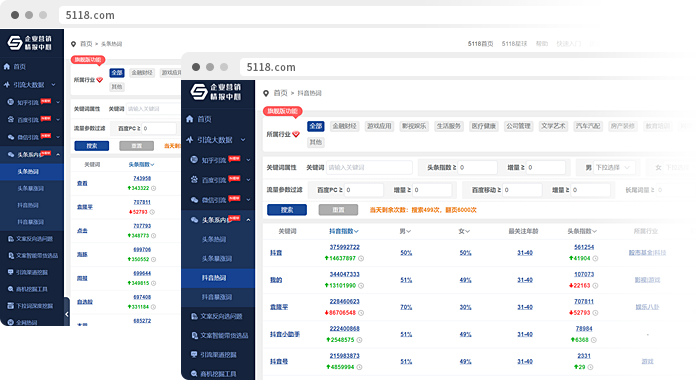Select 金融财经 industry filter in front window
Image resolution: width=696 pixels, height=380 pixels.
point(345,126)
